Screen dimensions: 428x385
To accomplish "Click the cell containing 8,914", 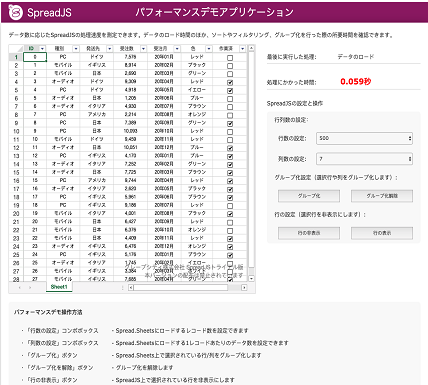I will pyautogui.click(x=130, y=65).
